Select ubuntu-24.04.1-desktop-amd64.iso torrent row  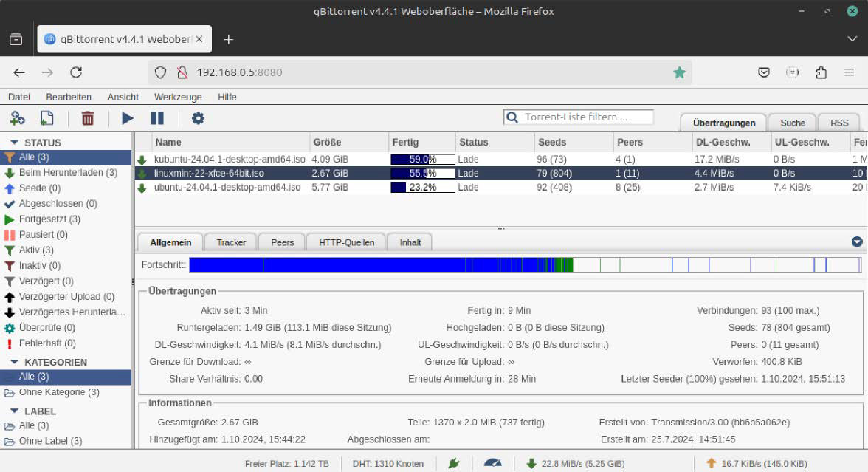click(502, 188)
